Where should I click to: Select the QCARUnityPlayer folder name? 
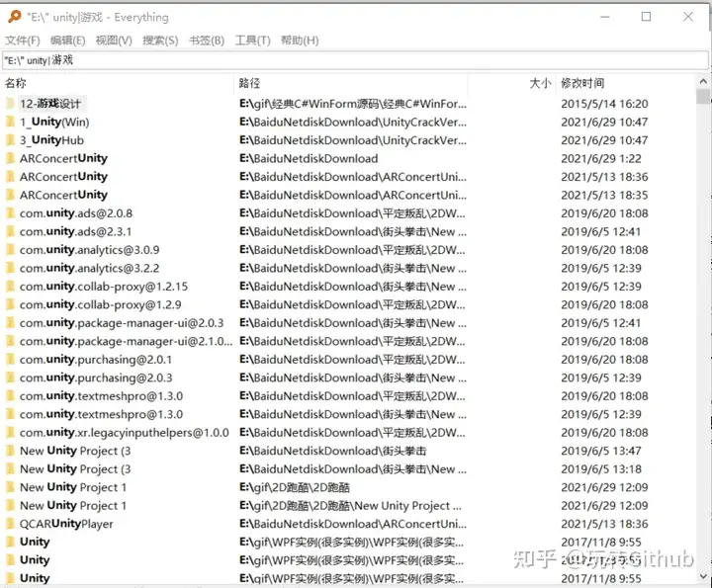(x=66, y=524)
